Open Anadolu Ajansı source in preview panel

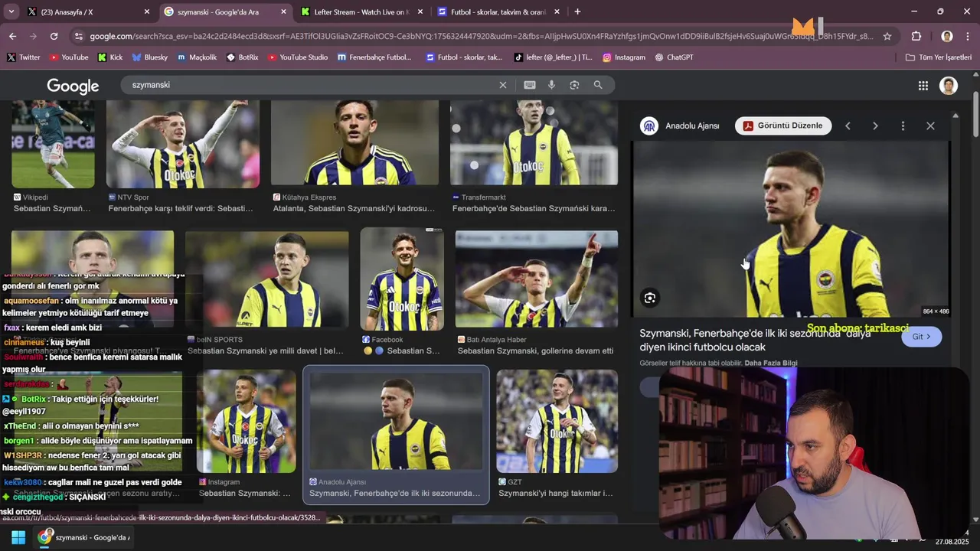coord(680,126)
